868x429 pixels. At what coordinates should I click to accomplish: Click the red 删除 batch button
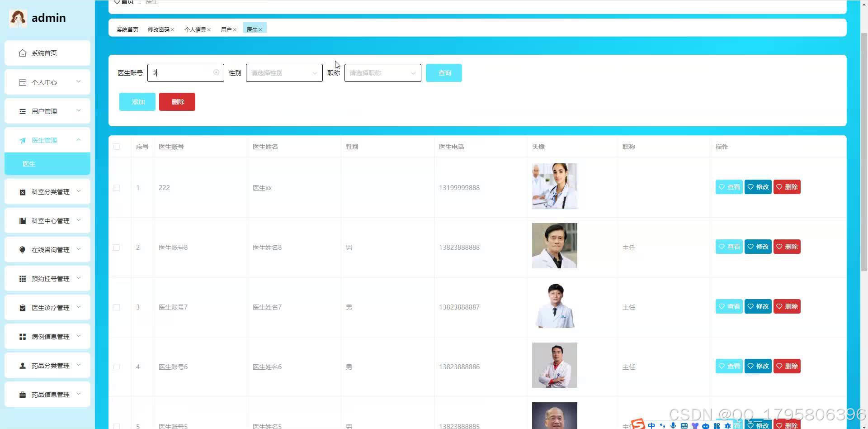pos(177,102)
